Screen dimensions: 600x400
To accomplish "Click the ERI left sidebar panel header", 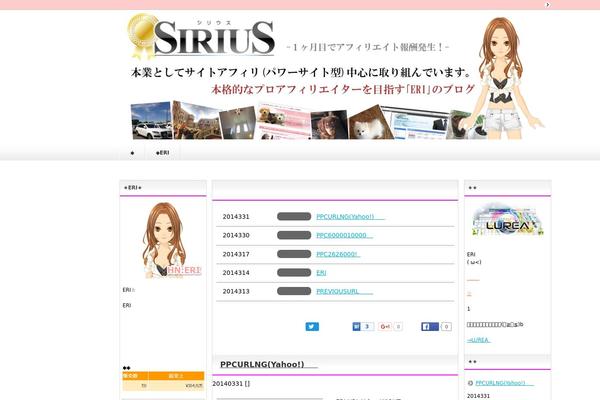I will pyautogui.click(x=163, y=188).
